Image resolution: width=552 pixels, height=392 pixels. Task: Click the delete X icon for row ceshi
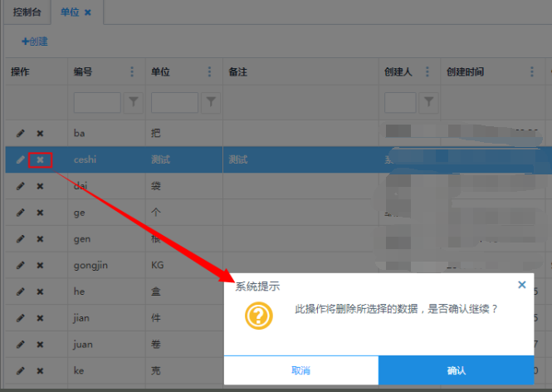[40, 159]
